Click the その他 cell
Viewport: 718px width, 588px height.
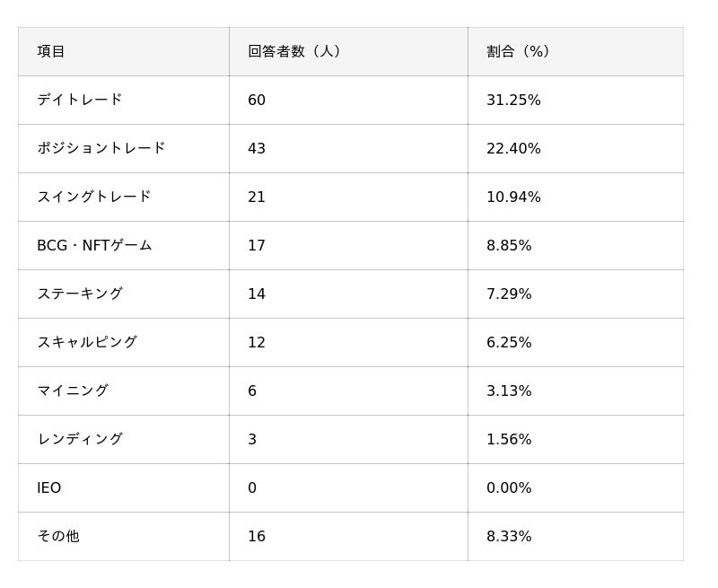click(58, 537)
